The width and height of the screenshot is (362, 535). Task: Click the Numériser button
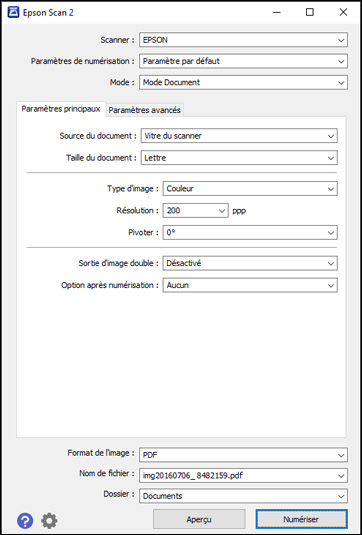pos(301,519)
